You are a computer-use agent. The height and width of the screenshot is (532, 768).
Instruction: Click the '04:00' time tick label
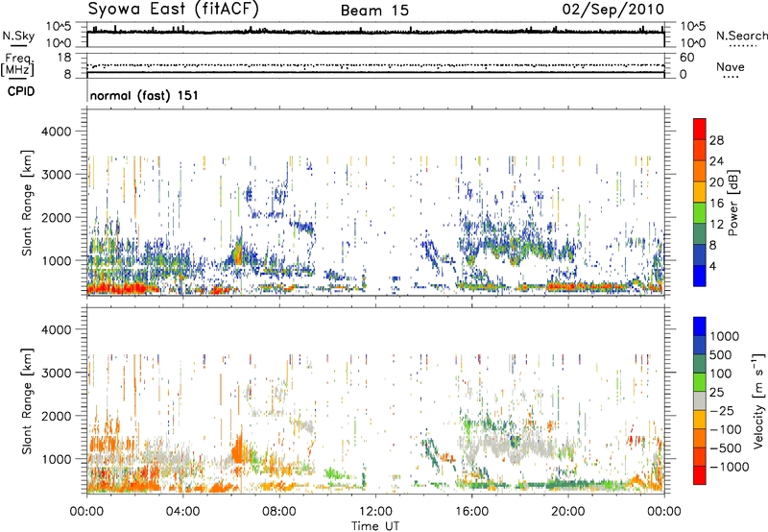click(x=182, y=512)
